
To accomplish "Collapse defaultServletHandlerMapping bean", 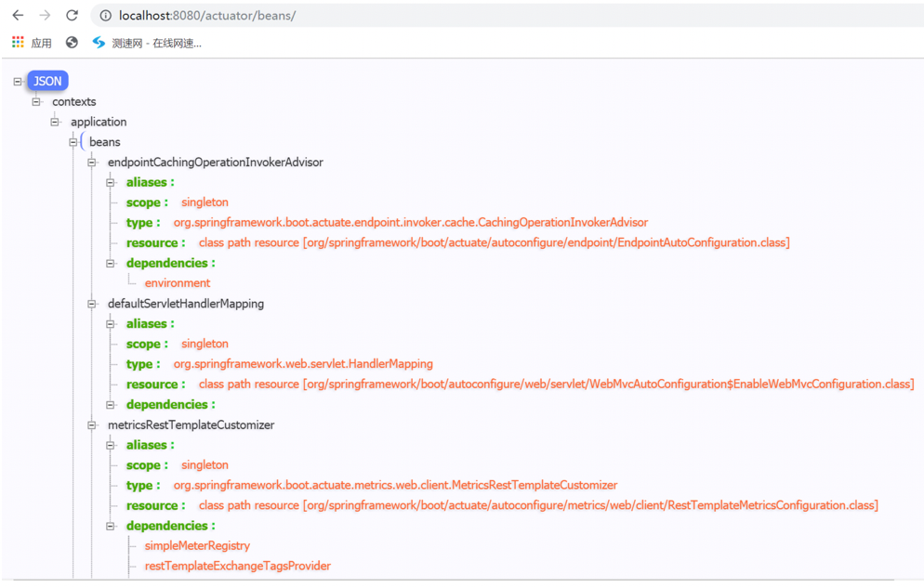I will [x=92, y=304].
